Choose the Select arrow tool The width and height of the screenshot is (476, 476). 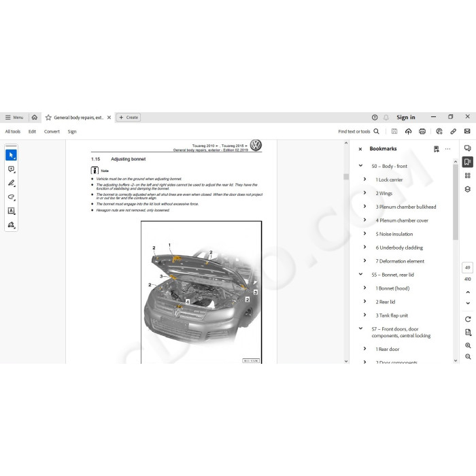[12, 155]
